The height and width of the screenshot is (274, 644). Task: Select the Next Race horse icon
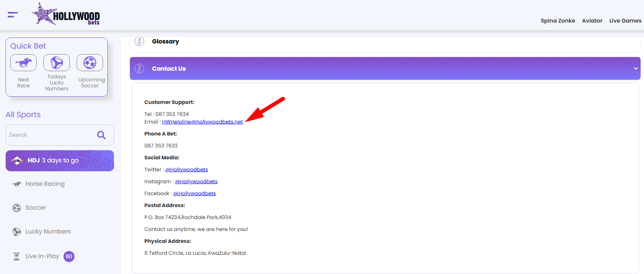coord(23,63)
